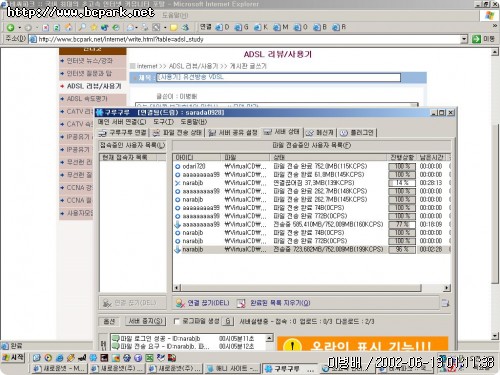500x375 pixels.
Task: Click the 연결 끊기(DEL) button beside 완료된 목록 지우기
Action: [x=203, y=303]
